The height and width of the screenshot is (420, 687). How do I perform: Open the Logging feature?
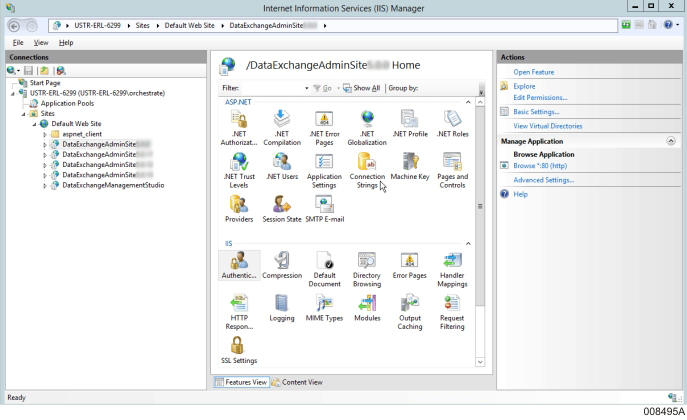click(x=282, y=308)
